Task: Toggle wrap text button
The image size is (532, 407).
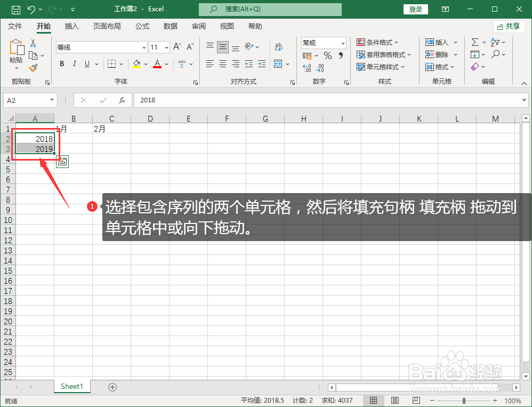Action: pyautogui.click(x=279, y=47)
